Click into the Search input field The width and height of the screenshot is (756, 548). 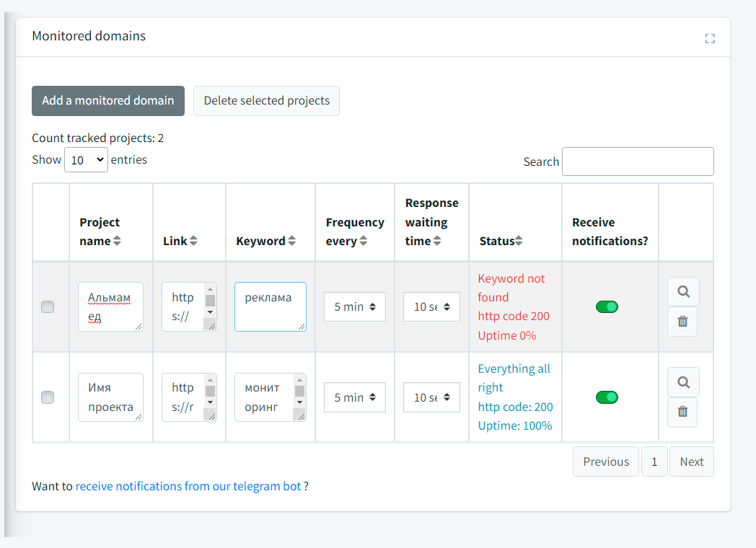coord(638,162)
